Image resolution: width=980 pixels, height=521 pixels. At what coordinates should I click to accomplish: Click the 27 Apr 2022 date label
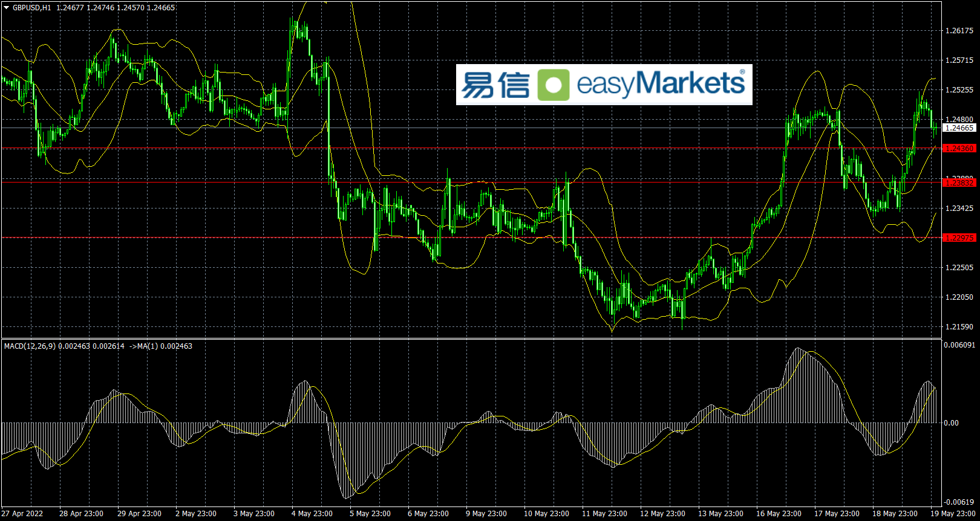(22, 514)
